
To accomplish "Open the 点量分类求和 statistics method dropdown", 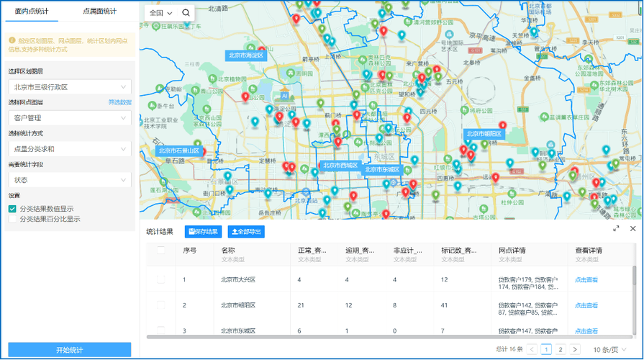I will (x=70, y=149).
